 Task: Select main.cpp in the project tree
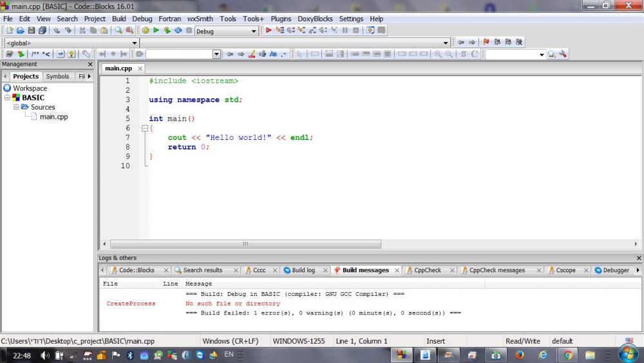[x=53, y=116]
